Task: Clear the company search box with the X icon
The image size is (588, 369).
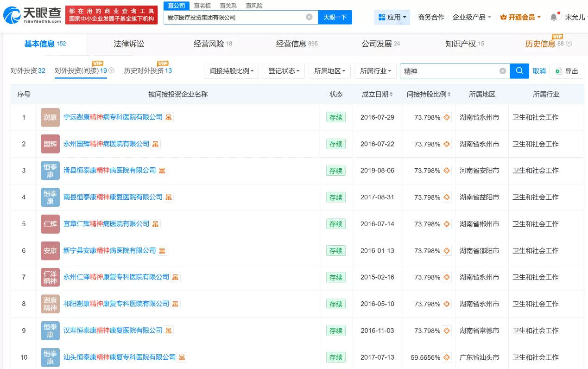Action: 309,17
